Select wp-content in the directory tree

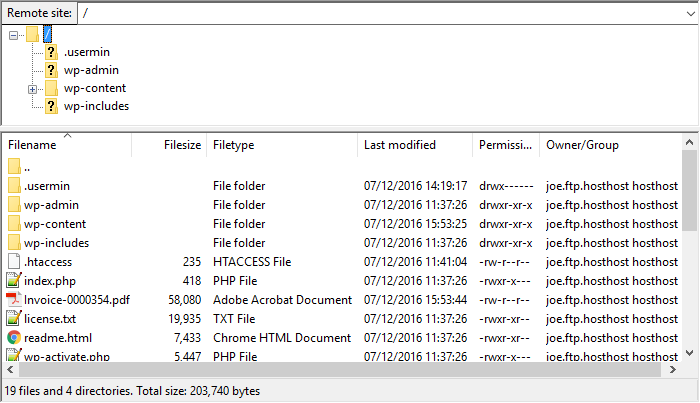95,88
